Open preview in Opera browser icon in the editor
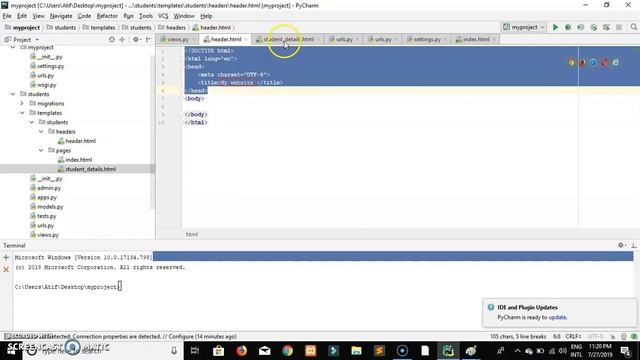Viewport: 640px width, 360px height. point(604,62)
